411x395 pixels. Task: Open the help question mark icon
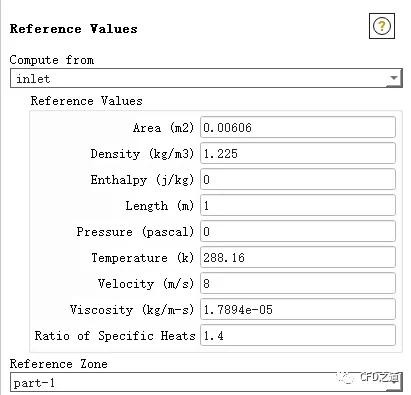click(382, 26)
